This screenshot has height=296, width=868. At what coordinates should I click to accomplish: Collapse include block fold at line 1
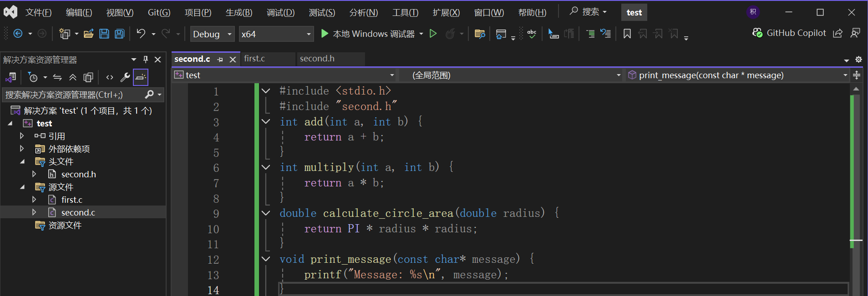click(x=266, y=91)
